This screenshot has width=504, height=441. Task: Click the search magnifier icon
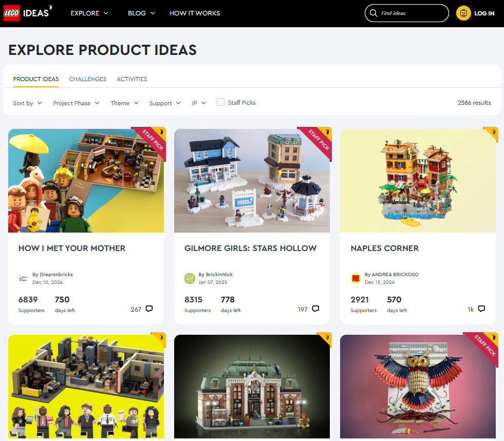[373, 13]
